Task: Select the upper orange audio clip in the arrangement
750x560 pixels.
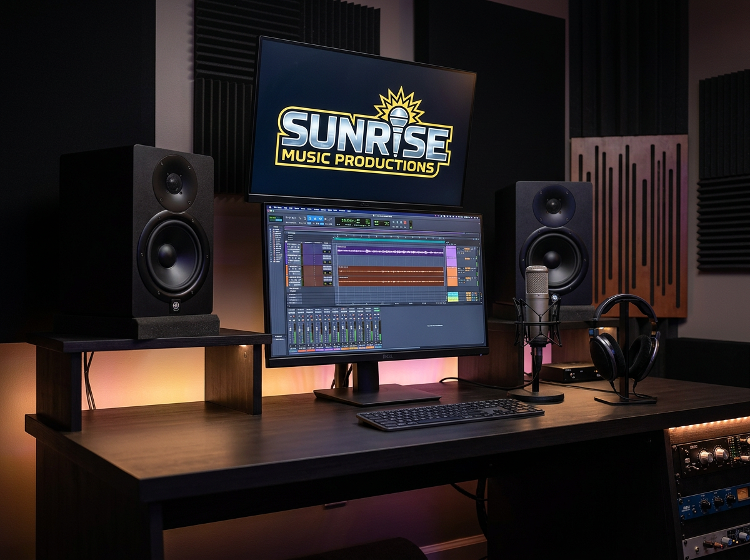Action: click(391, 271)
